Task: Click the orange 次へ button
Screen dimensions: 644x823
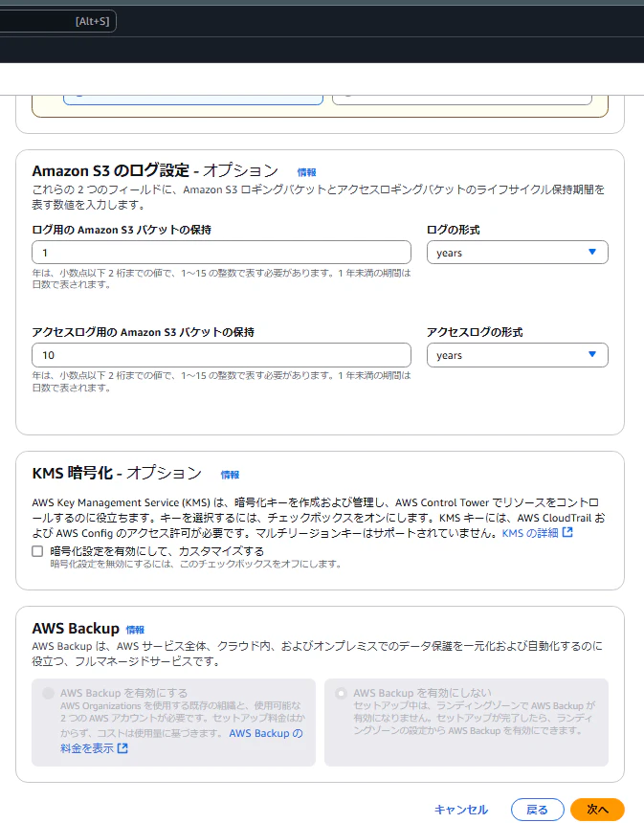Action: (597, 810)
